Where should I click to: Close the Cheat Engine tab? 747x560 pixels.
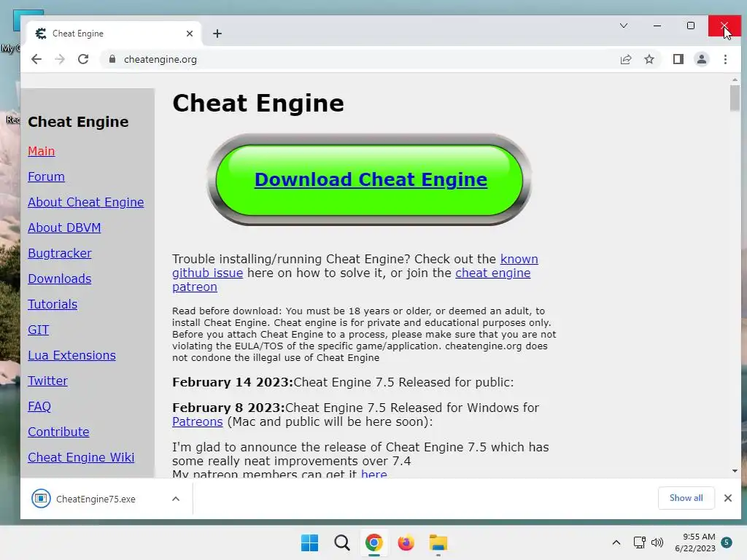[190, 34]
